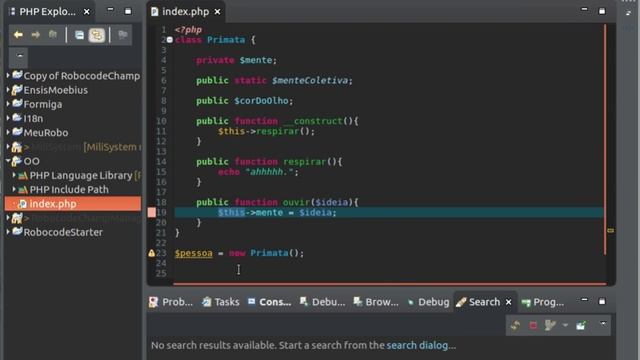Fold the Primata class on line 2
The width and height of the screenshot is (640, 360).
(170, 40)
